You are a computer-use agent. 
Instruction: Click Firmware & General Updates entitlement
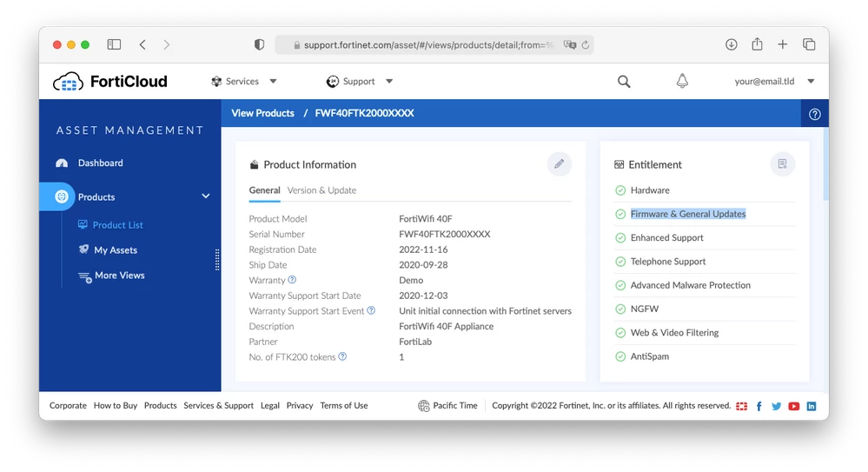pos(688,214)
